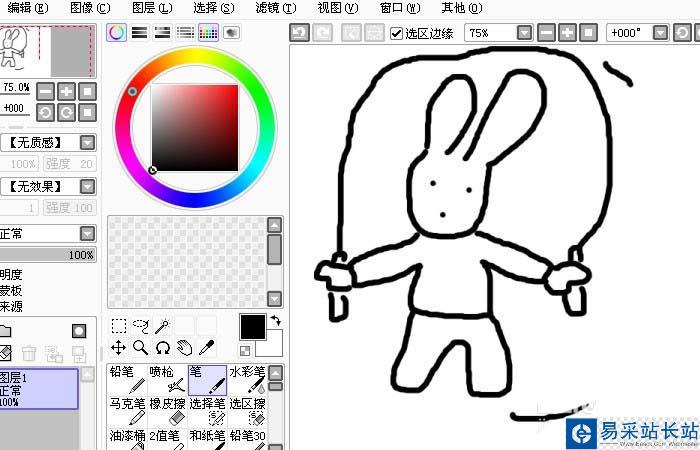Open the 选择(S) menu
Screen dimensions: 700x450
tap(214, 8)
